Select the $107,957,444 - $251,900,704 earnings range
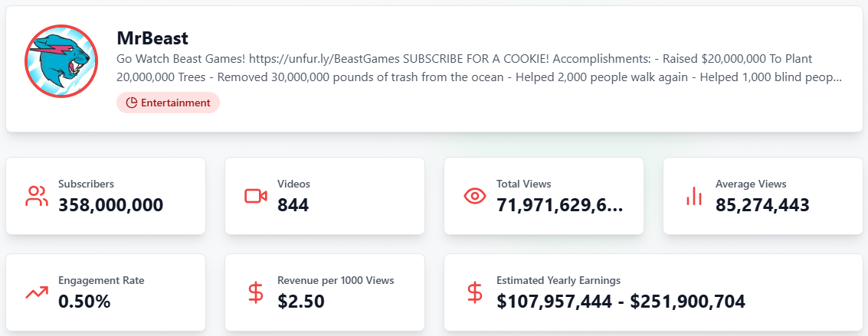 click(621, 302)
